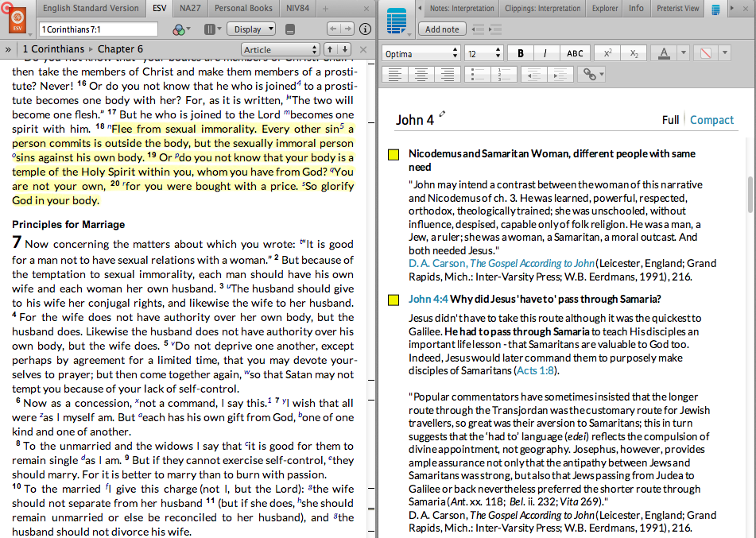Click the Add note button
Viewport: 756px width, 538px height.
442,29
